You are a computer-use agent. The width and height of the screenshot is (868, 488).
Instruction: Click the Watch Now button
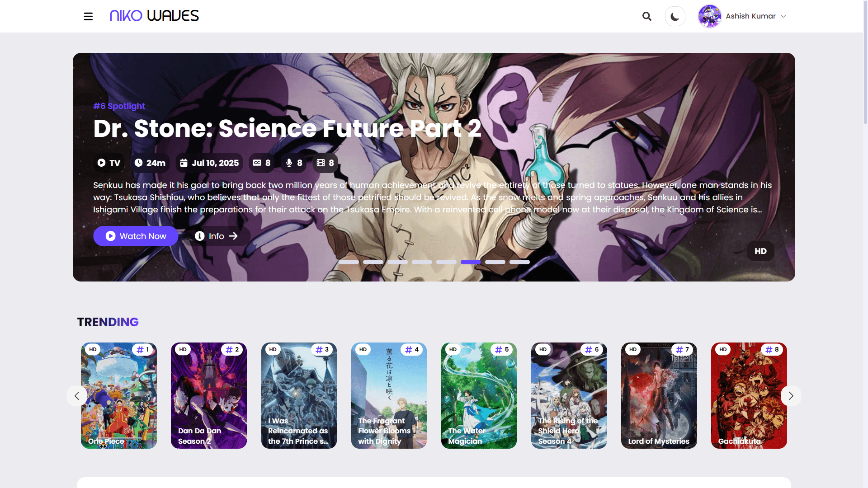click(x=136, y=236)
